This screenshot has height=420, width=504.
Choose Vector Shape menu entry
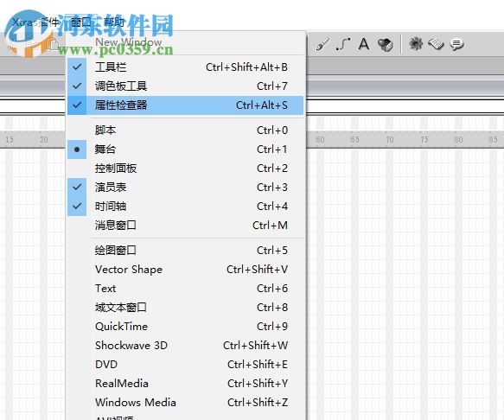(186, 269)
